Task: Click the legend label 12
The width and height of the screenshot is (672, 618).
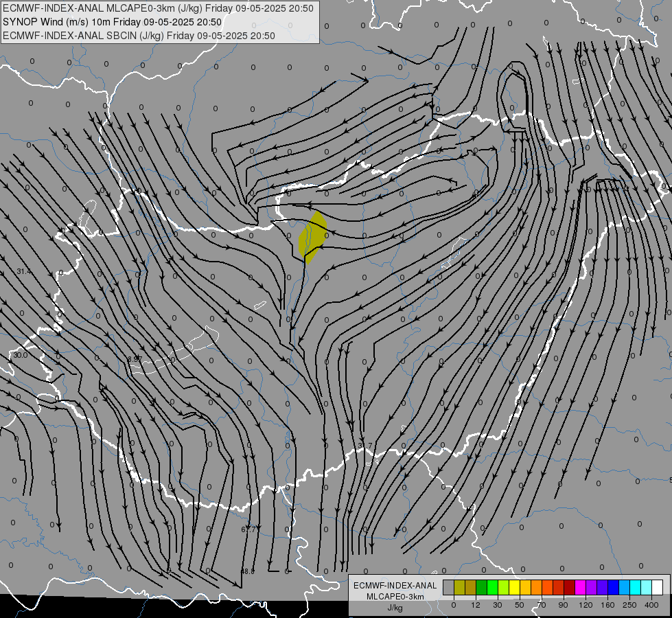Action: (x=475, y=605)
